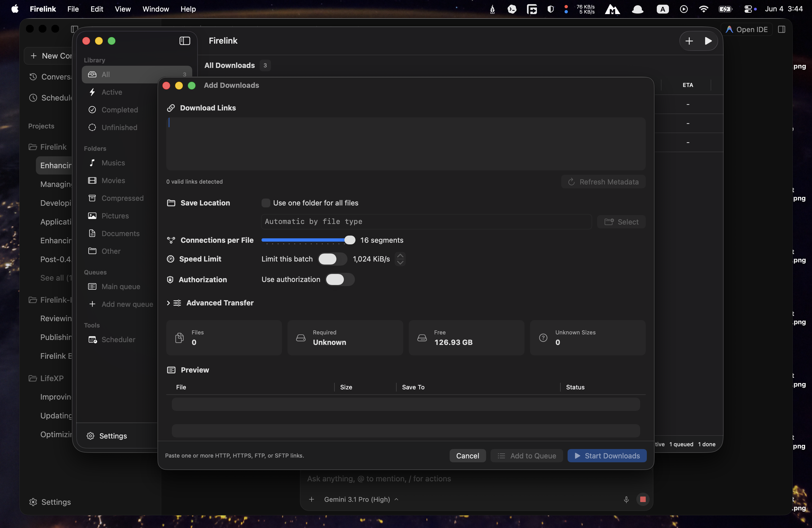Click the Ask anything chat input
Image resolution: width=812 pixels, height=528 pixels.
tap(379, 479)
